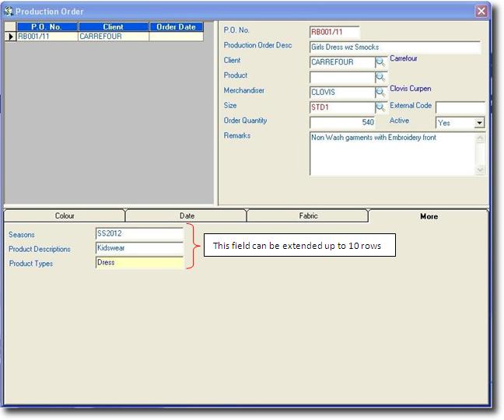Select the row pointer arrow for RB001/11
Viewport: 504px width, 420px height.
point(10,37)
